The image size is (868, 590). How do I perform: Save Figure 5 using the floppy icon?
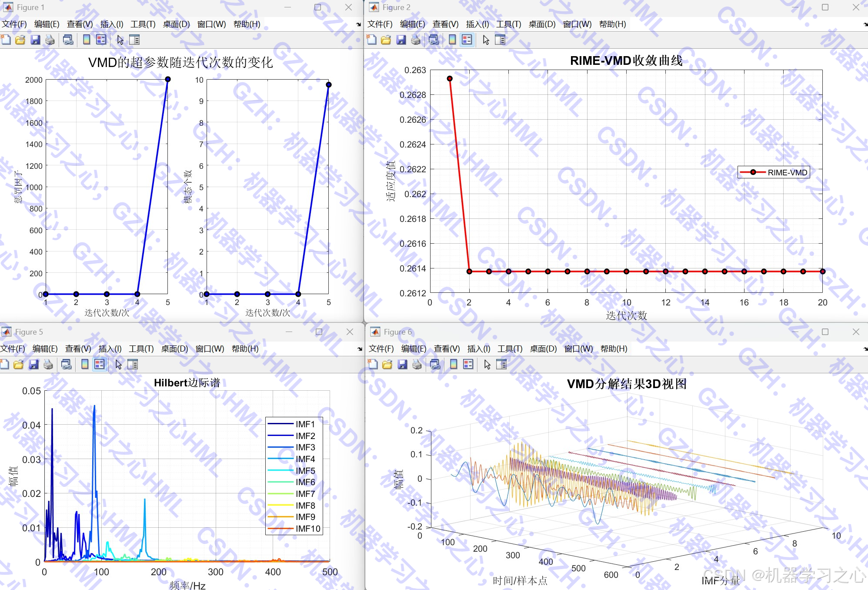[x=33, y=365]
